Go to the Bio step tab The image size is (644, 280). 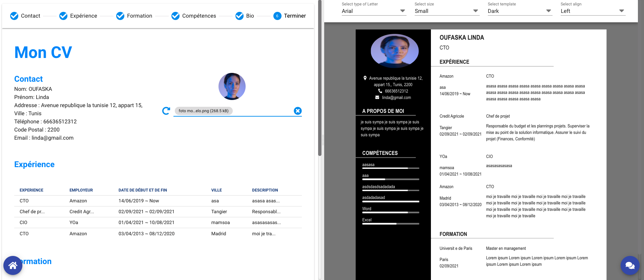[x=245, y=16]
